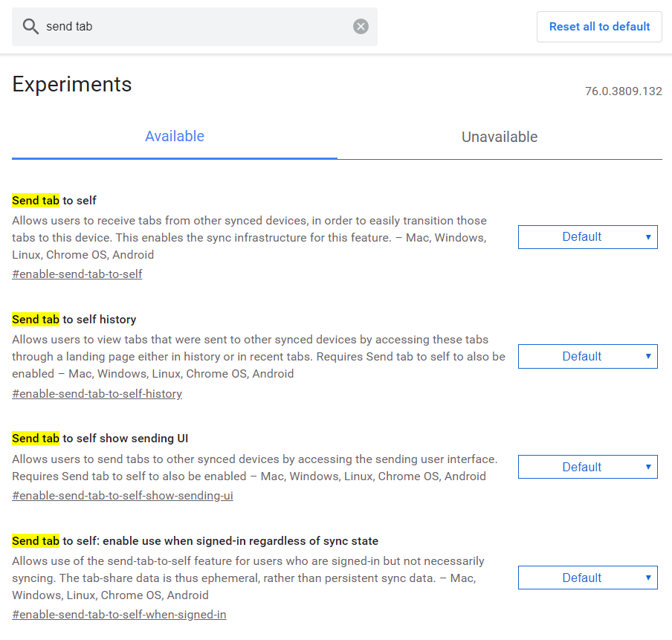This screenshot has width=672, height=640.
Task: Switch to the Available tab
Action: point(175,137)
